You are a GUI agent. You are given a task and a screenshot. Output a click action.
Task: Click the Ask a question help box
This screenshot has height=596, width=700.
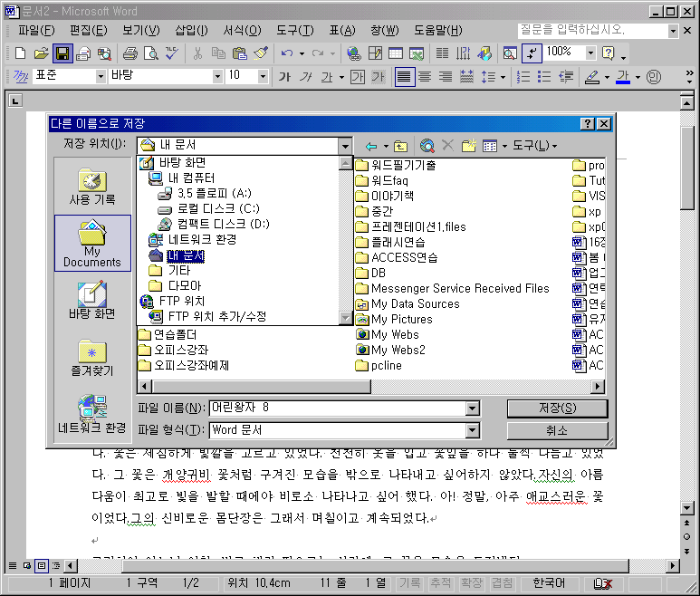click(593, 31)
